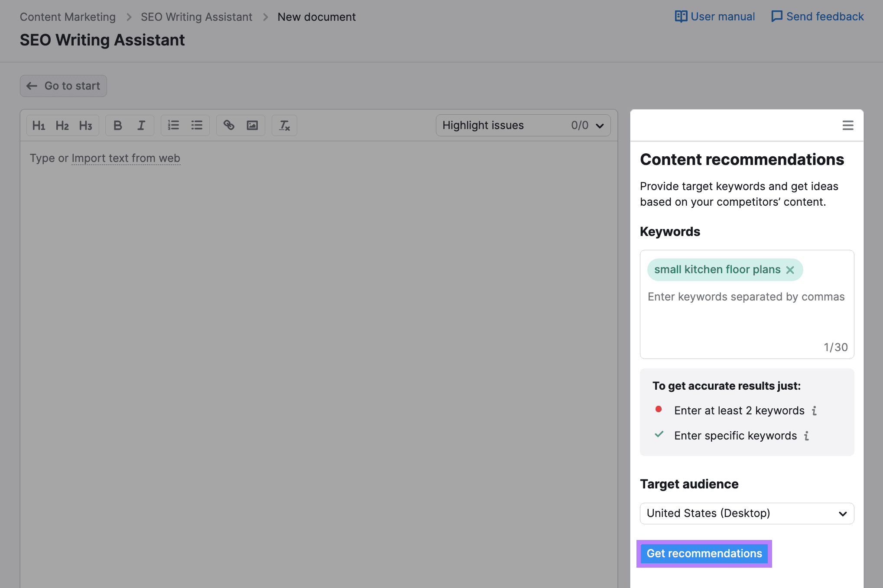Toggle bold text formatting
Image resolution: width=883 pixels, height=588 pixels.
pos(117,125)
